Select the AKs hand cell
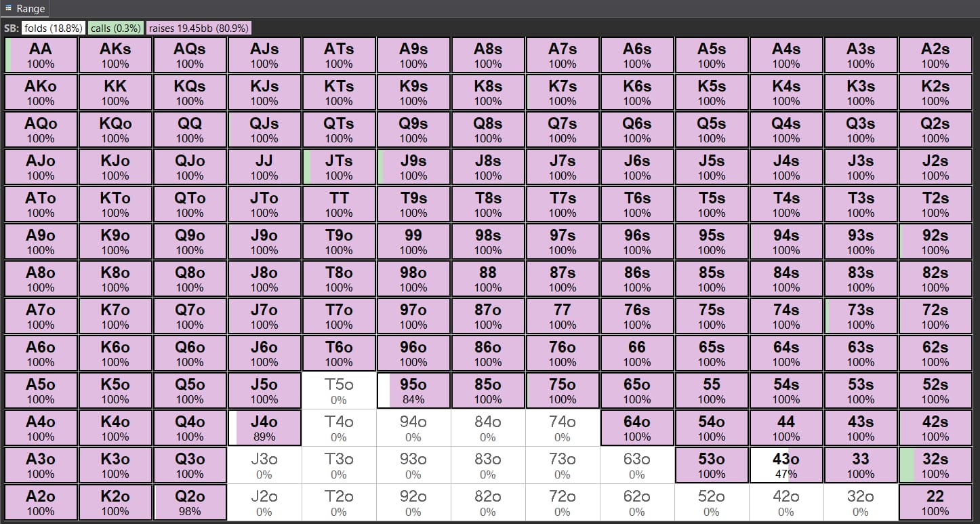Viewport: 980px width, 524px height. 115,55
